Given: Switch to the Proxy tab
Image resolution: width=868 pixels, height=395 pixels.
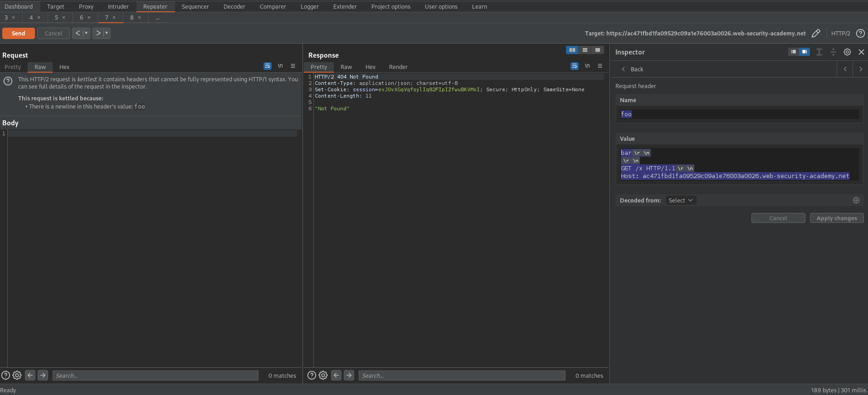Looking at the screenshot, I should pos(86,6).
